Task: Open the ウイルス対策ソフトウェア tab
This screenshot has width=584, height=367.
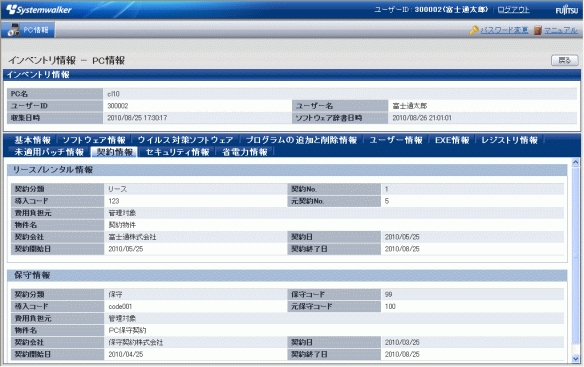Action: [185, 140]
